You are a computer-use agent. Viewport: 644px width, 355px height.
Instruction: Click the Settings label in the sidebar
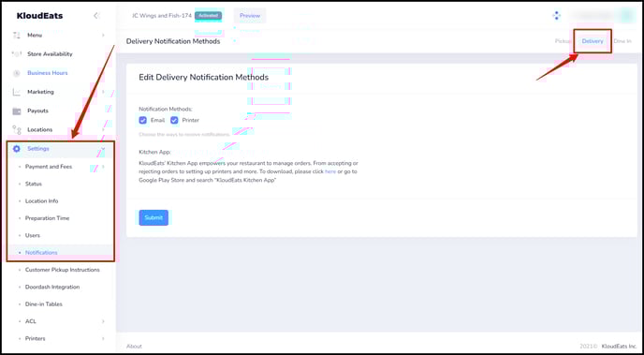click(38, 149)
